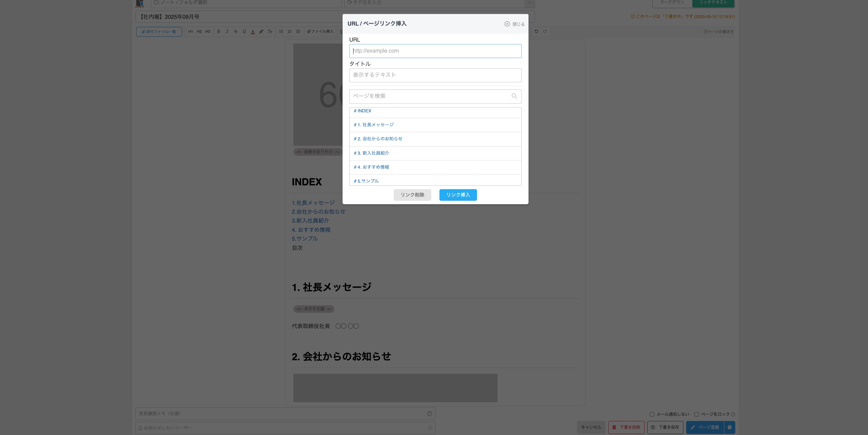Switch to the リッチテキスト tab
The width and height of the screenshot is (868, 435).
(x=713, y=3)
